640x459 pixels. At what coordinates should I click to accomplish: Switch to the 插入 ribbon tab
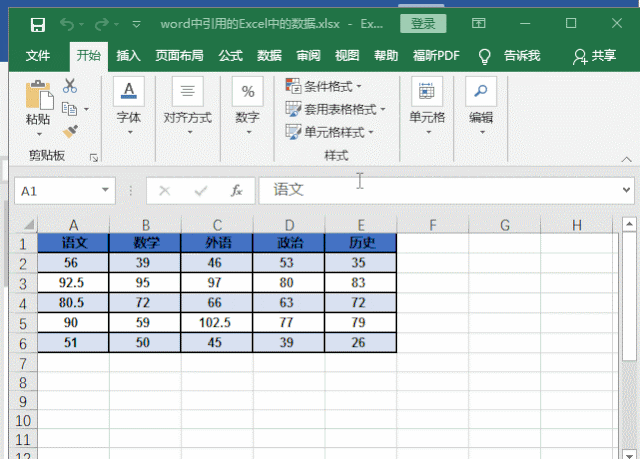(x=128, y=56)
